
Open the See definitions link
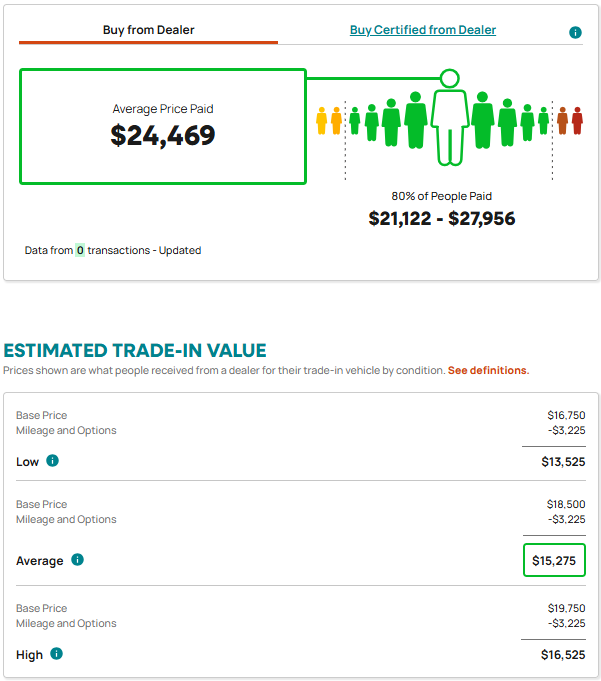point(489,370)
